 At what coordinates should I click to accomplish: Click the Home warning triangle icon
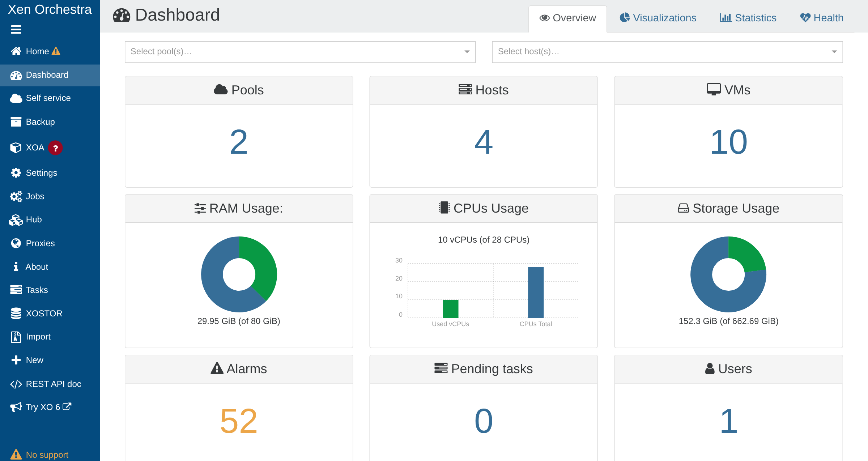pyautogui.click(x=56, y=51)
